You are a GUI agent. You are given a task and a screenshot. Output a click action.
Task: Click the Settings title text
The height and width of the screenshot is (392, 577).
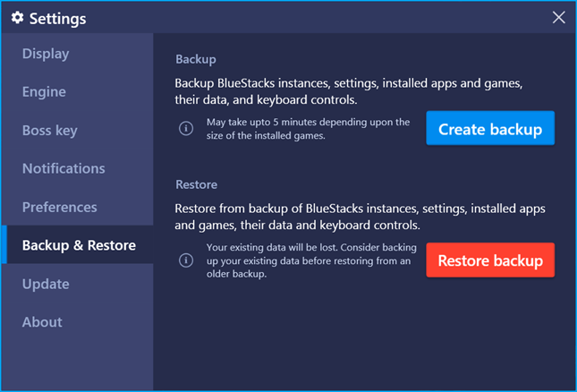pos(58,19)
